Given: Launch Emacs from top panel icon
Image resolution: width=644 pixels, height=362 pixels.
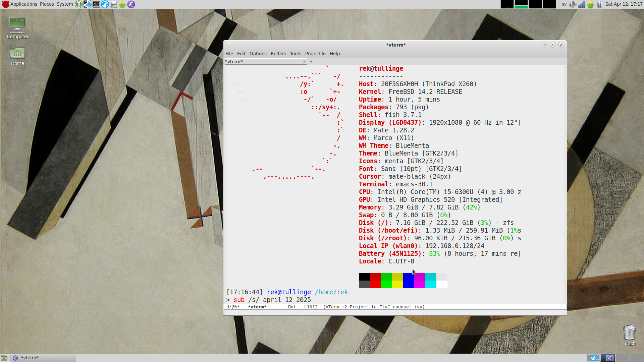Looking at the screenshot, I should coord(131,4).
